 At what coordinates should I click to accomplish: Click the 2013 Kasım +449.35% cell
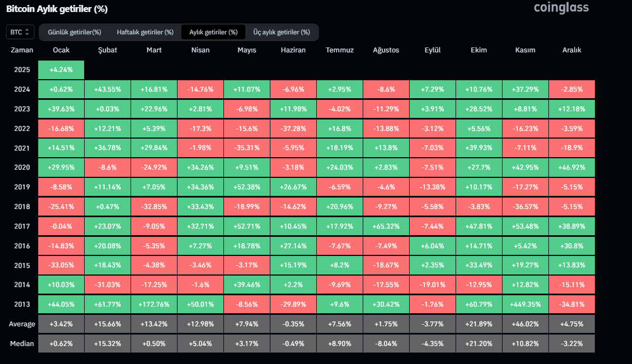pyautogui.click(x=525, y=305)
